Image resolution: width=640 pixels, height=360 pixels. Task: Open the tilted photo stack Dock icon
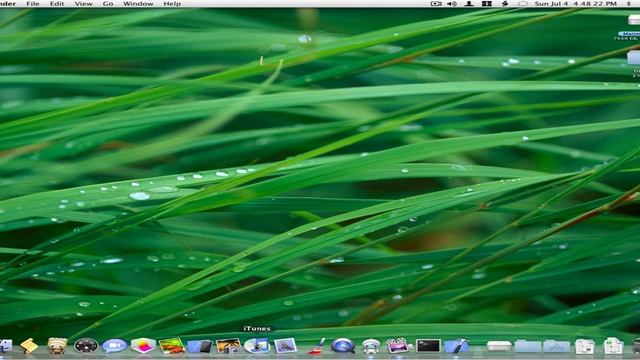pos(171,346)
